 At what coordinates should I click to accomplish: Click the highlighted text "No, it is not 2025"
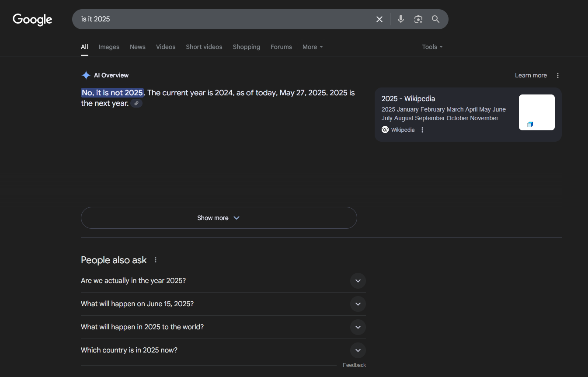pyautogui.click(x=112, y=93)
